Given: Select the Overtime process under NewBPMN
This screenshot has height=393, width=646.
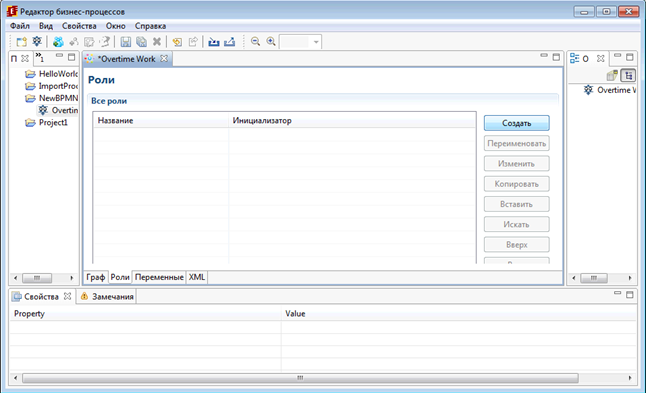Looking at the screenshot, I should 58,110.
